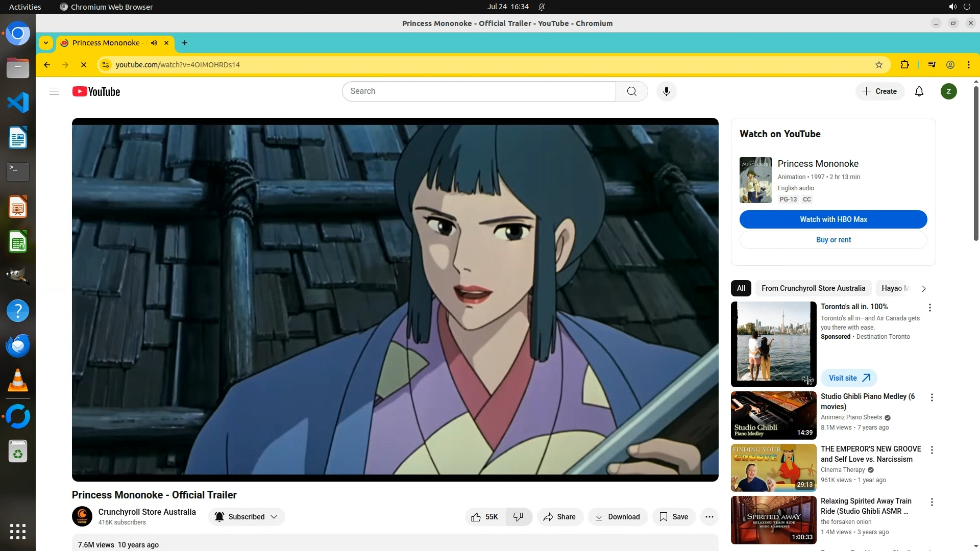Open options menu for Studio Ghibli Piano Medley
The width and height of the screenshot is (980, 551).
point(932,397)
